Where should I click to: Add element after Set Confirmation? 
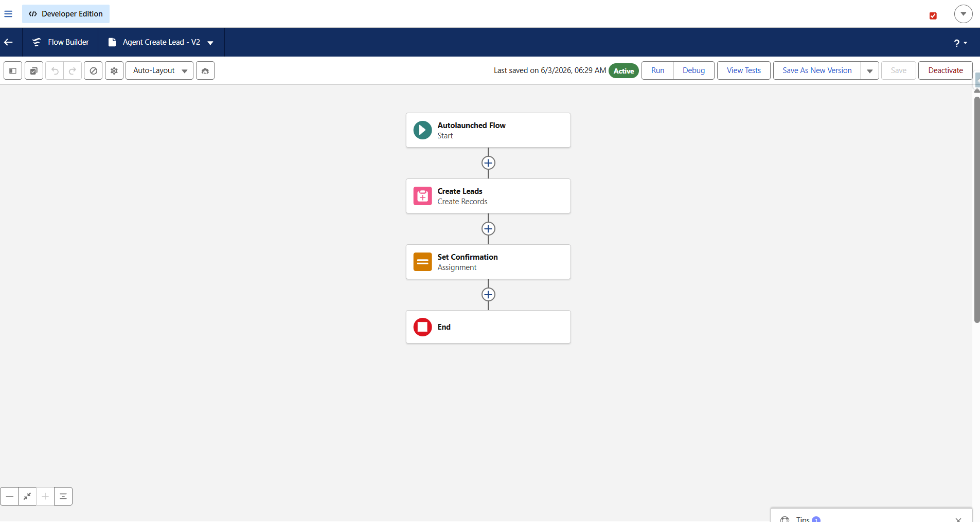coord(488,295)
